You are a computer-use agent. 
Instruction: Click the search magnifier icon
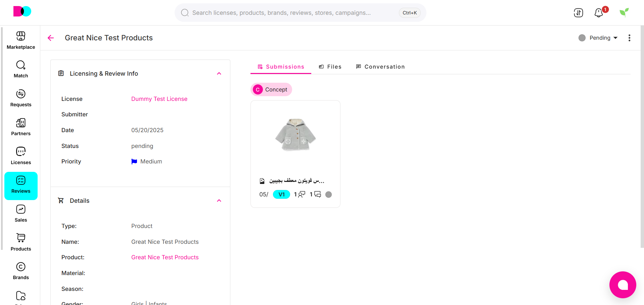tap(185, 13)
